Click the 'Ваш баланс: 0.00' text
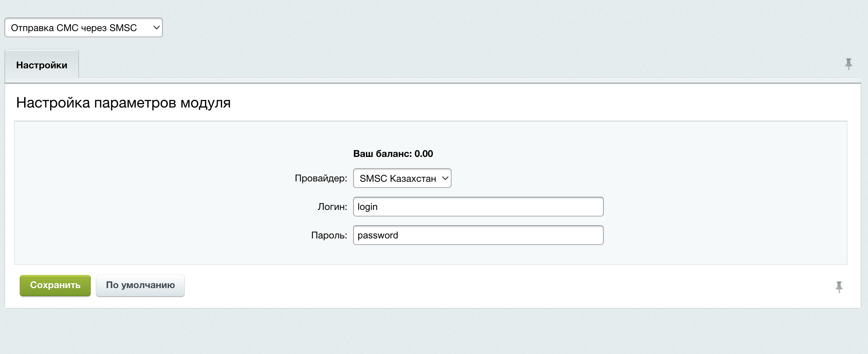Screen dimensions: 868x354 click(393, 154)
